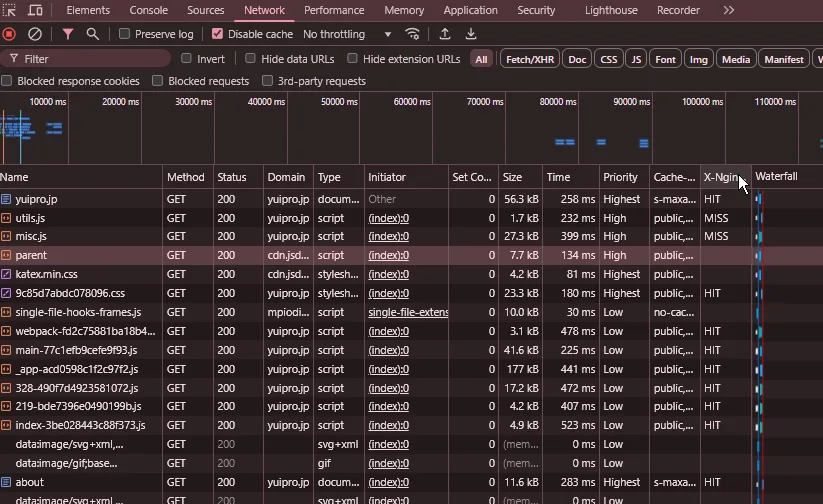
Task: Select the katex.min.css request row
Action: [47, 274]
